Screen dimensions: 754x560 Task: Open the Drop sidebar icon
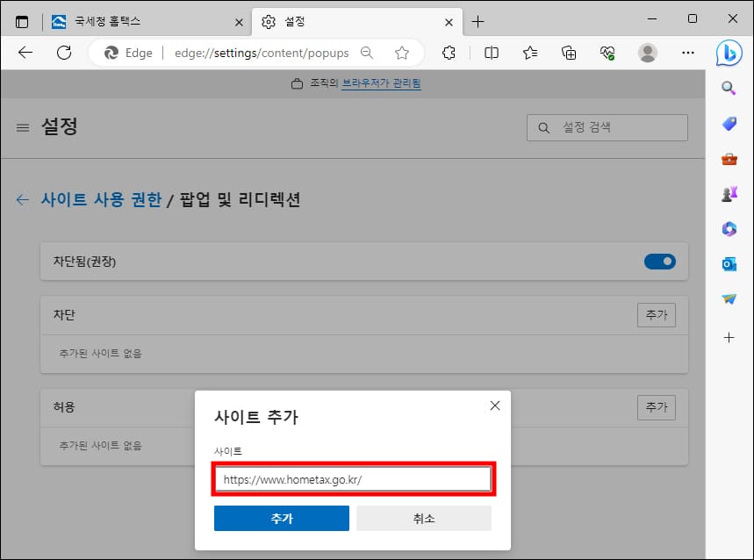(x=729, y=298)
